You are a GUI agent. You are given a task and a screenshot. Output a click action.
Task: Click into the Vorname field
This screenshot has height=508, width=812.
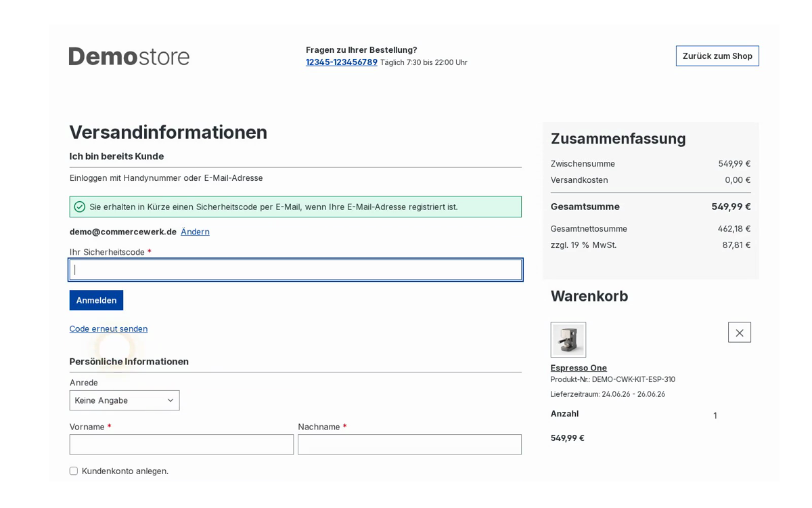click(181, 444)
